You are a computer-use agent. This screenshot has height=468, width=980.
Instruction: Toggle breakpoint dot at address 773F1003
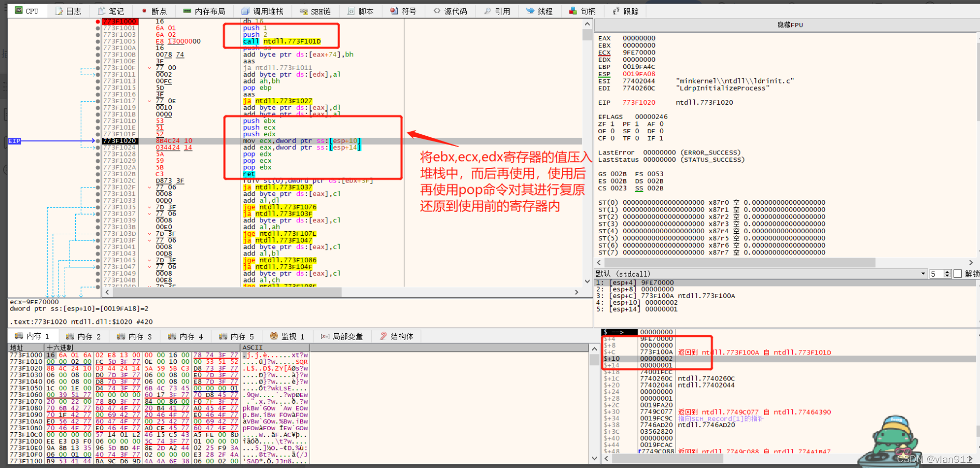(97, 35)
